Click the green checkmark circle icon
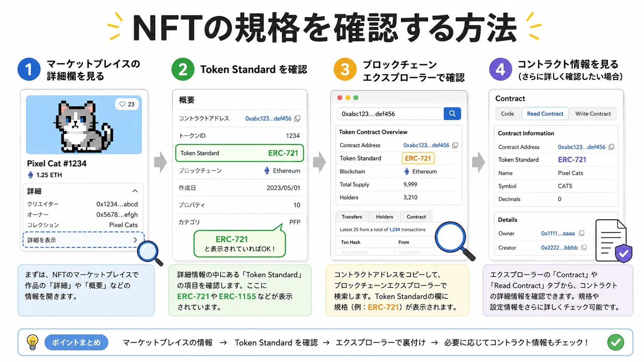The height and width of the screenshot is (362, 644). (x=615, y=342)
